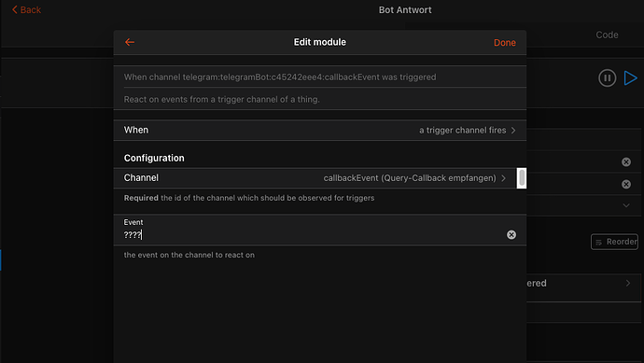Expand the chevron-down section in background
The image size is (644, 363).
pyautogui.click(x=626, y=205)
